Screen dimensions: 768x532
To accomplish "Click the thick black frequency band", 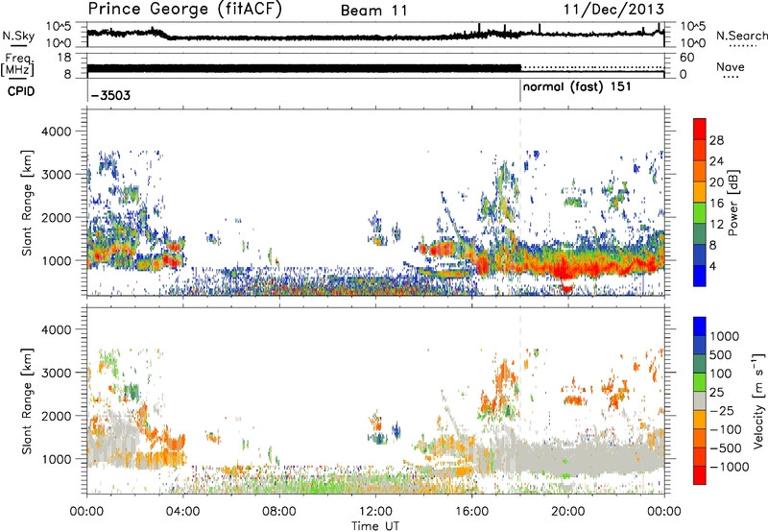I will click(x=304, y=68).
